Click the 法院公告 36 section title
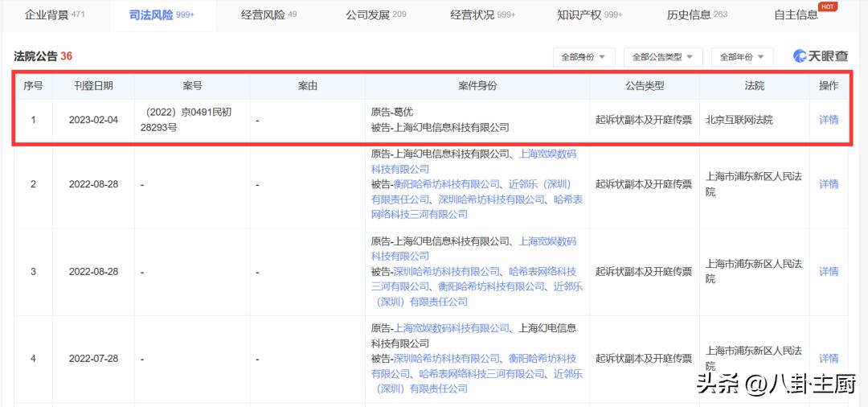The height and width of the screenshot is (407, 868). coord(43,56)
